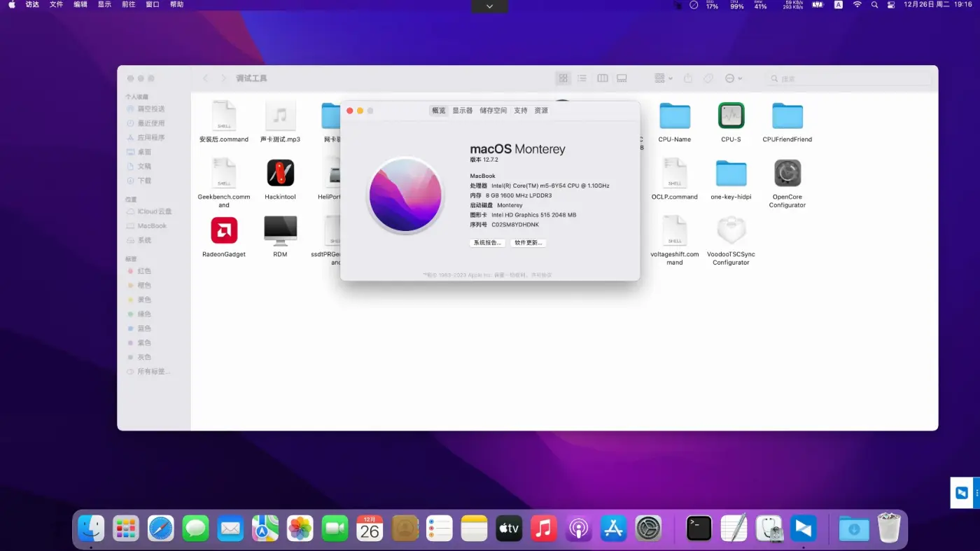Switch Finder to column view
This screenshot has width=980, height=551.
602,78
